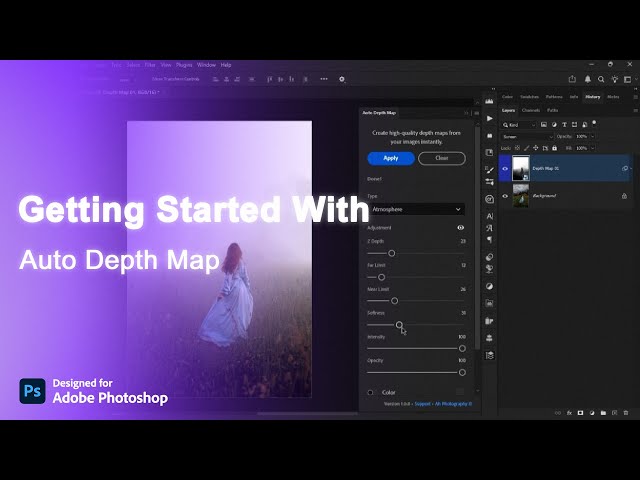Screen dimensions: 640x480
Task: Open the Plugins menu
Action: click(x=184, y=65)
